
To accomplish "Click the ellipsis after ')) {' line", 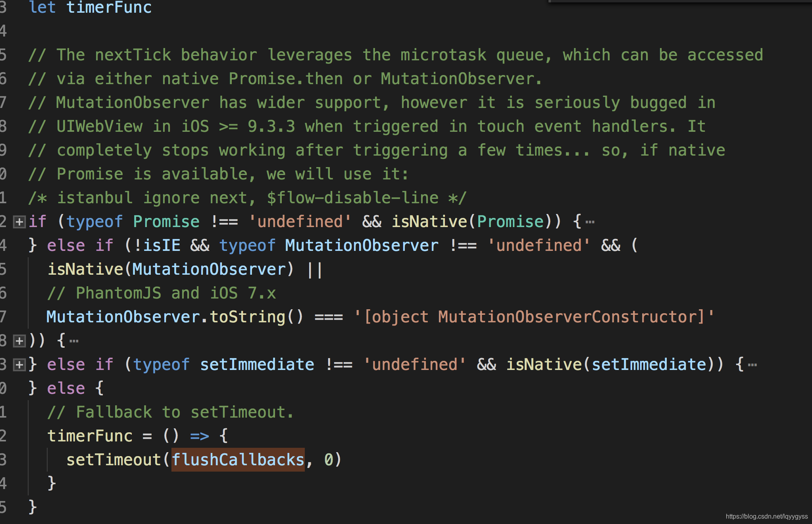I will (74, 341).
